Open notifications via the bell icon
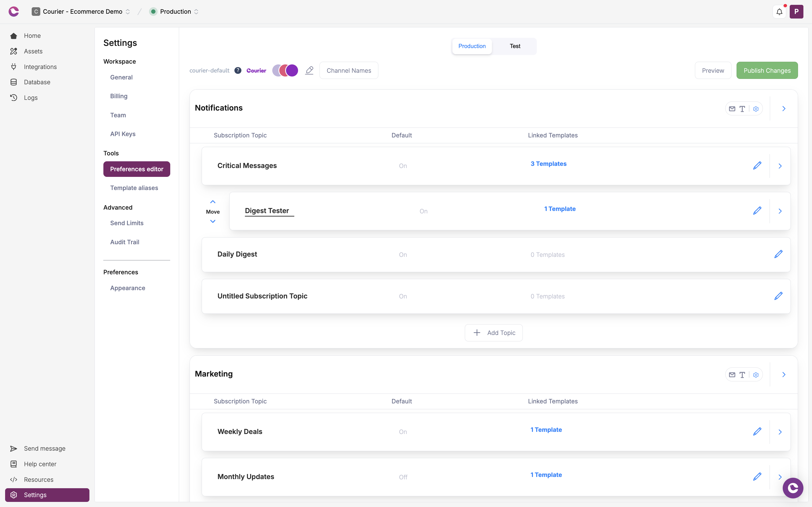The height and width of the screenshot is (507, 812). [779, 11]
